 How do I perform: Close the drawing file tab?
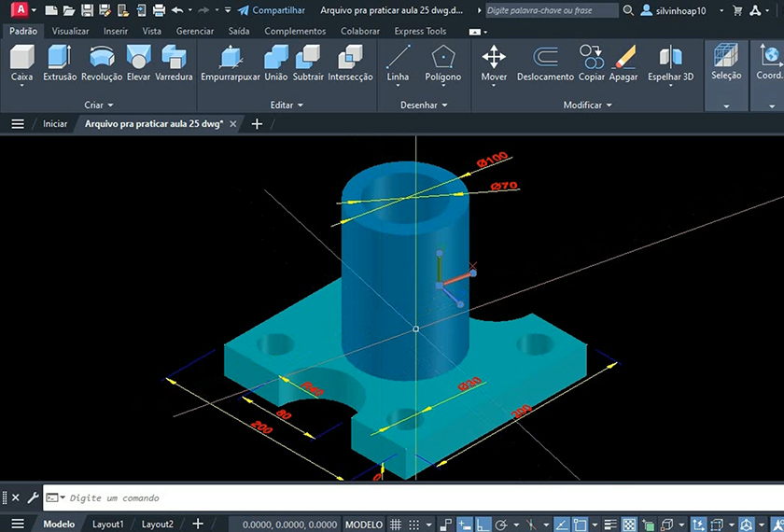point(233,124)
